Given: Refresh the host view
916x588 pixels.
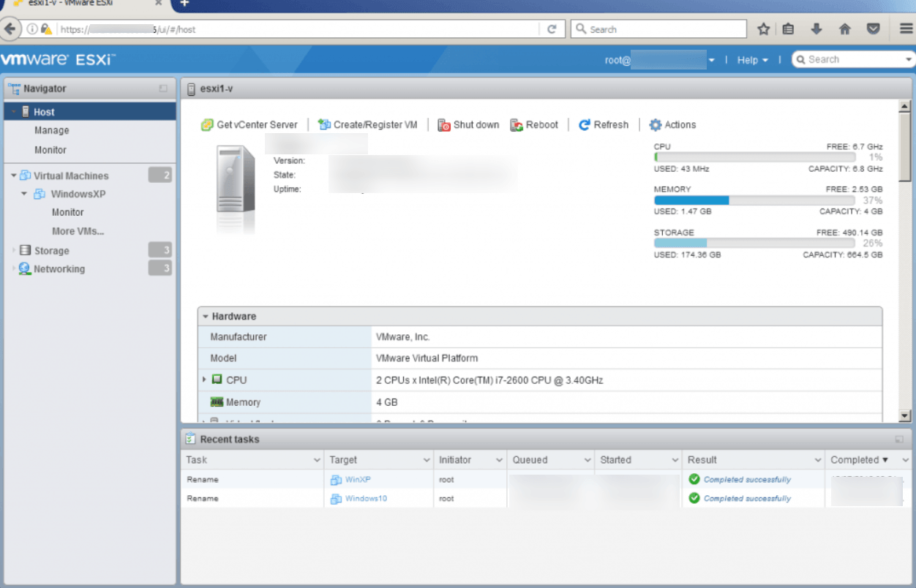Looking at the screenshot, I should click(x=604, y=125).
